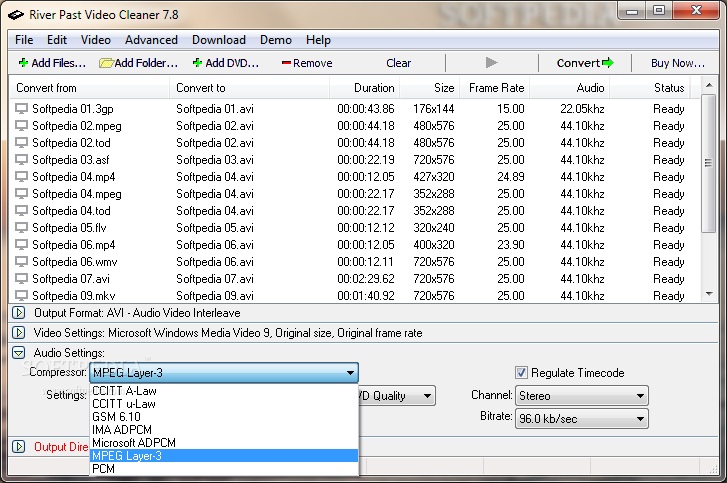
Task: Pick Microsoft ADPCM in compressor list
Action: (224, 443)
